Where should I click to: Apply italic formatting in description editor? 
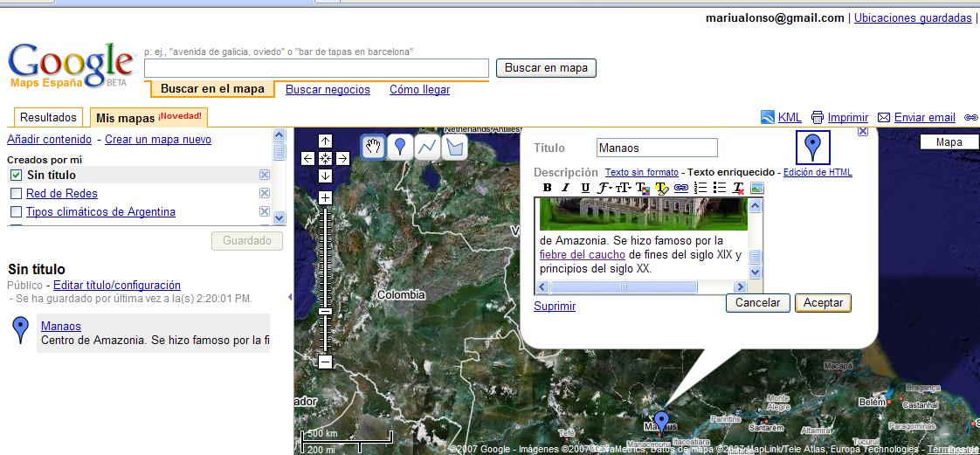click(x=566, y=188)
